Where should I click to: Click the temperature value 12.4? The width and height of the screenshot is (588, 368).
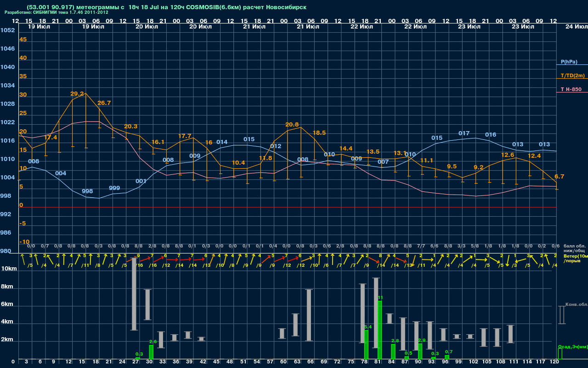coord(534,156)
